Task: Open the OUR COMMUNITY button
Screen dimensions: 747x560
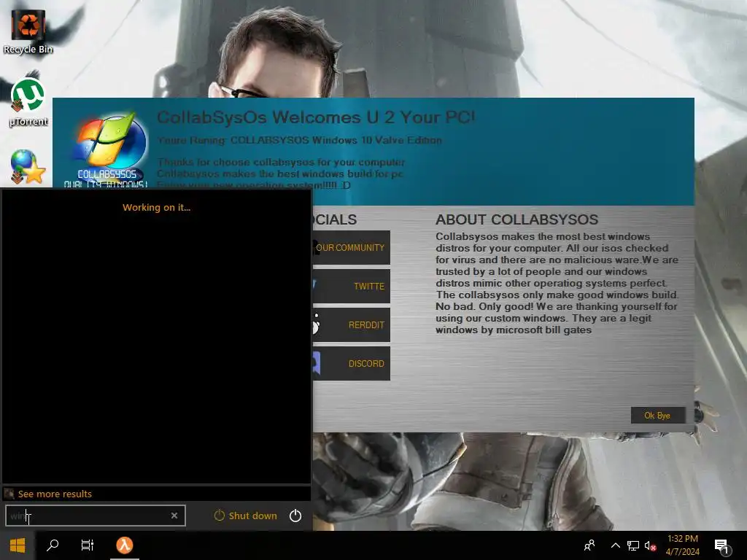Action: click(x=351, y=248)
